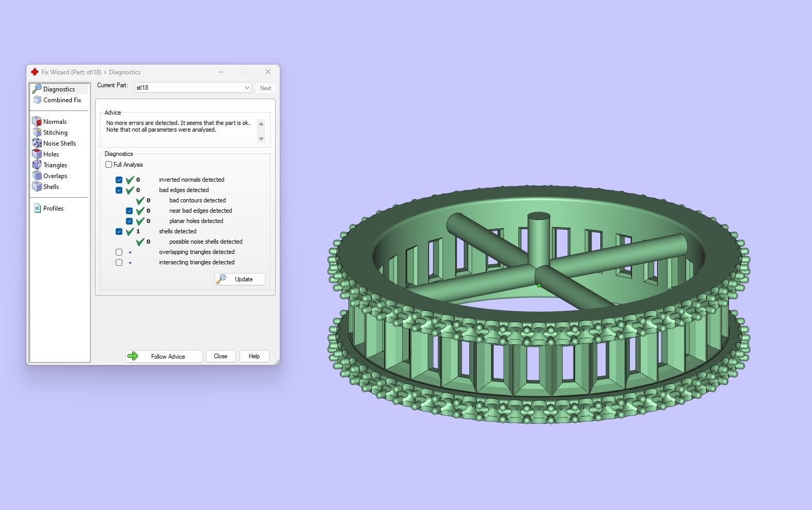Uncheck near bad edges detected checkbox

coord(129,211)
